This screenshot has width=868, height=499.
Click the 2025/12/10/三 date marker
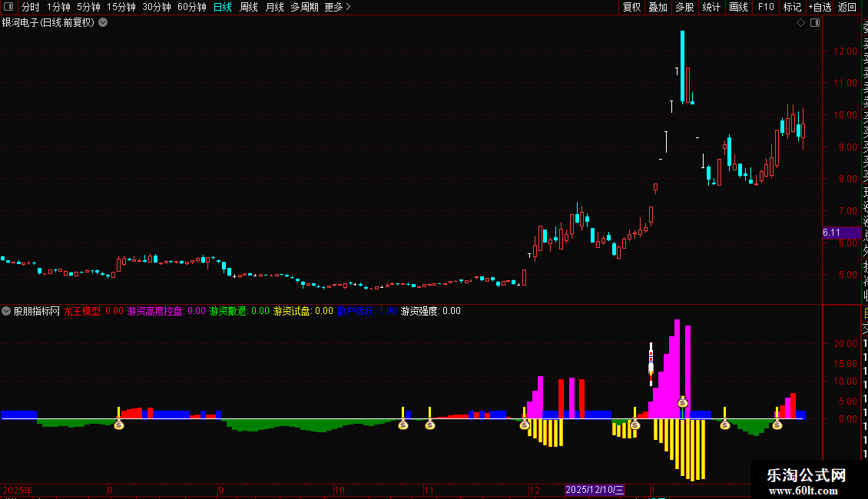coord(595,490)
